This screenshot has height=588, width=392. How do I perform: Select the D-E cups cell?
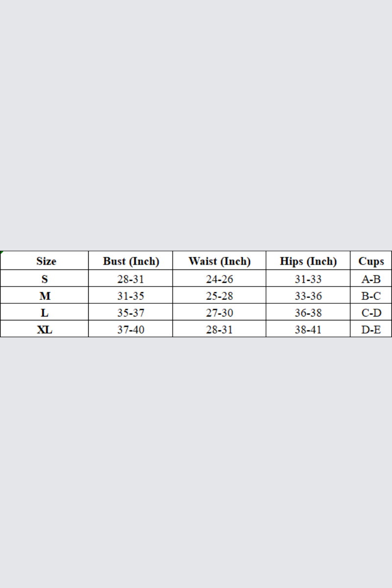click(x=371, y=329)
